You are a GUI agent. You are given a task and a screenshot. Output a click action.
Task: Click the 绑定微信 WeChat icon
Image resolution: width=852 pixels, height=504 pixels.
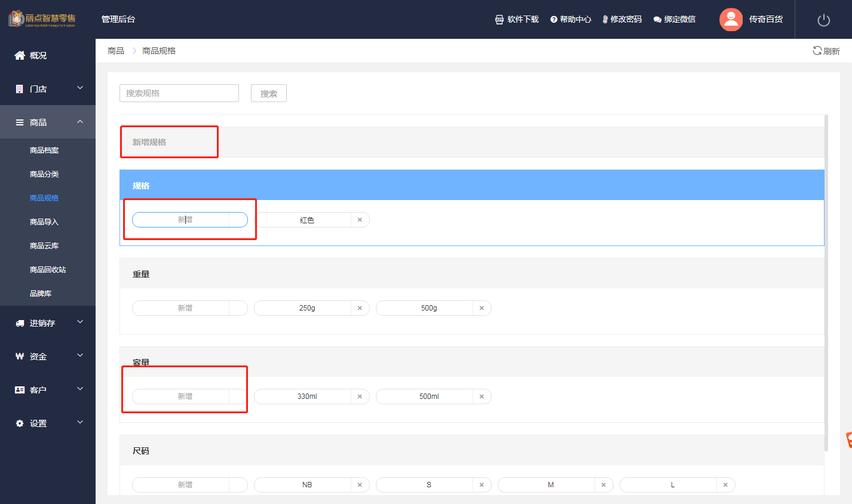[657, 20]
